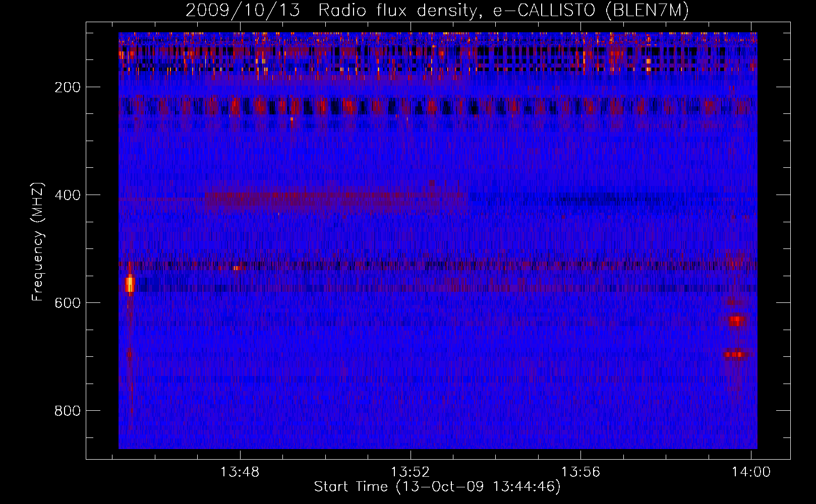Click the 13:56 time tick label
Screen dimensions: 816x504
pyautogui.click(x=581, y=472)
